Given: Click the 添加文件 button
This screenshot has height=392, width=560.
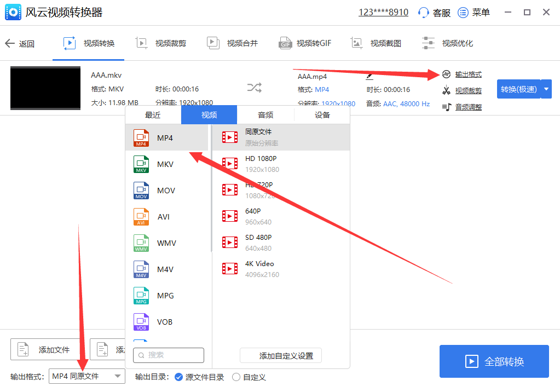Looking at the screenshot, I should pyautogui.click(x=47, y=349).
